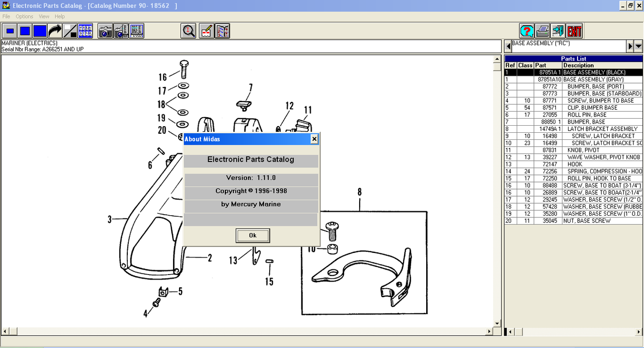Screen dimensions: 644x348
Task: Select part 26889 SCREW, BASE TO BOAT row
Action: click(x=574, y=192)
